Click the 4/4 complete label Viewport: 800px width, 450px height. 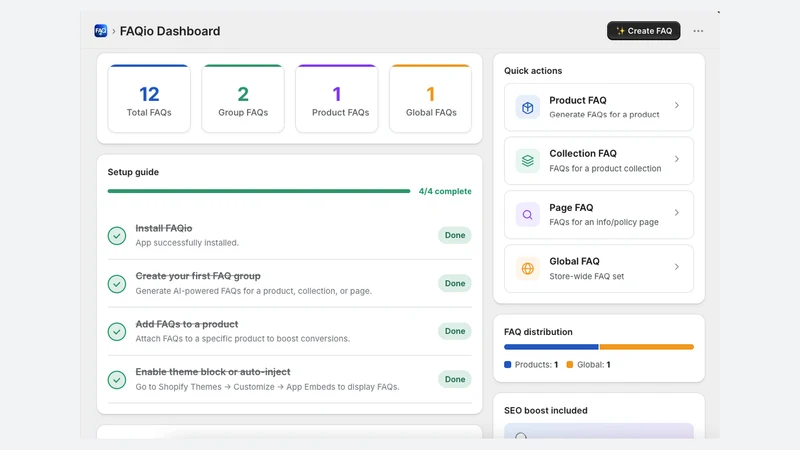click(x=445, y=191)
